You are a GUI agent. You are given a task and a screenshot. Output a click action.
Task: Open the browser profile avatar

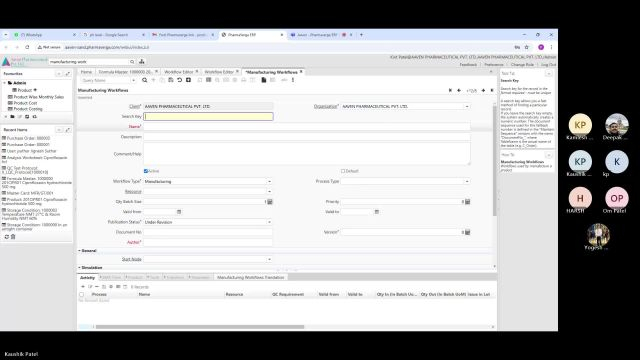[541, 47]
